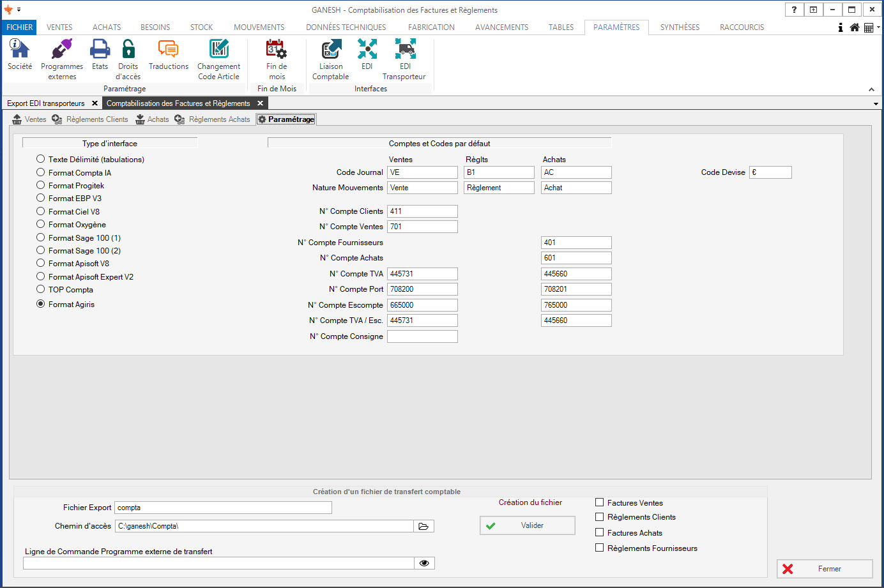
Task: Click the Fermer button
Action: [825, 569]
